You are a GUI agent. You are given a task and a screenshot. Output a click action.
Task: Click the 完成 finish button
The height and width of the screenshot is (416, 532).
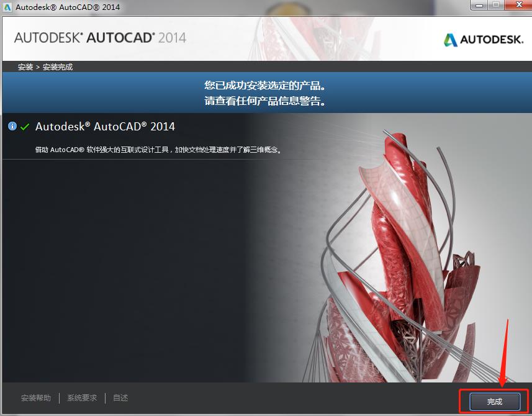click(495, 402)
